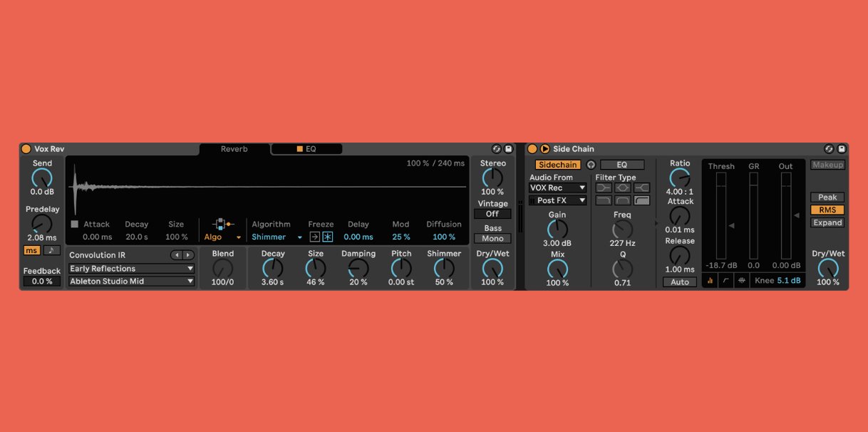Click the reverb Decay knob
This screenshot has width=868, height=432.
[x=272, y=268]
